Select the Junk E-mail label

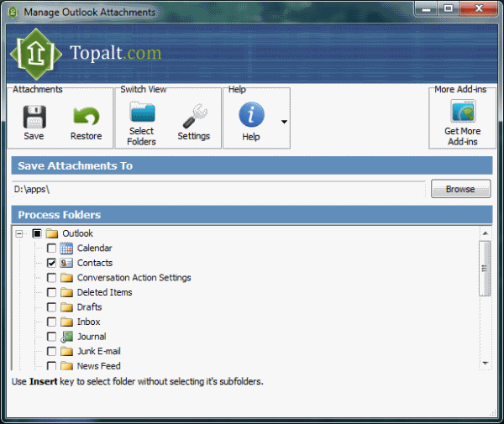[98, 351]
